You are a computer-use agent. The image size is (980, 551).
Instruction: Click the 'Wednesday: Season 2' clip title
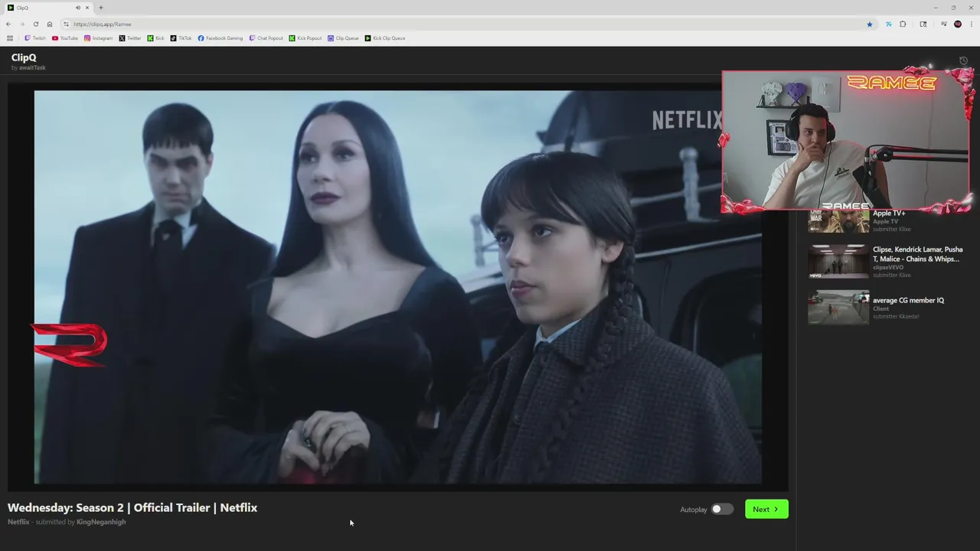coord(132,507)
